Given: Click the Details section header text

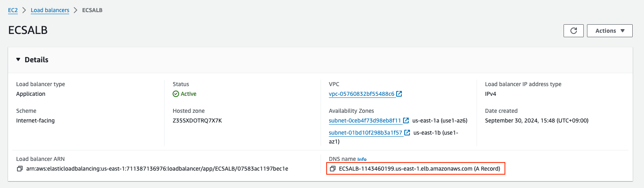Looking at the screenshot, I should (x=36, y=59).
